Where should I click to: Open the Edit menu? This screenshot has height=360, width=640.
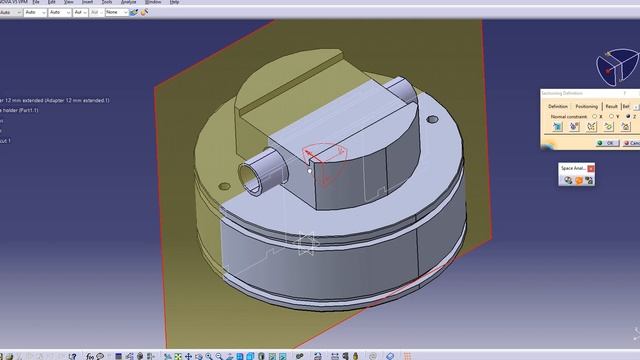[x=51, y=2]
